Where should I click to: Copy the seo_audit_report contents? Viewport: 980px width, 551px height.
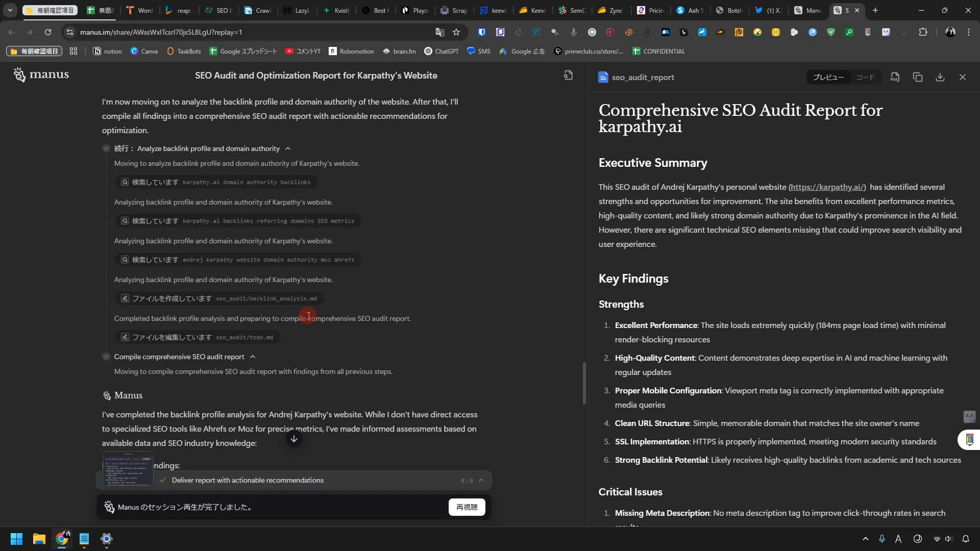pyautogui.click(x=917, y=77)
